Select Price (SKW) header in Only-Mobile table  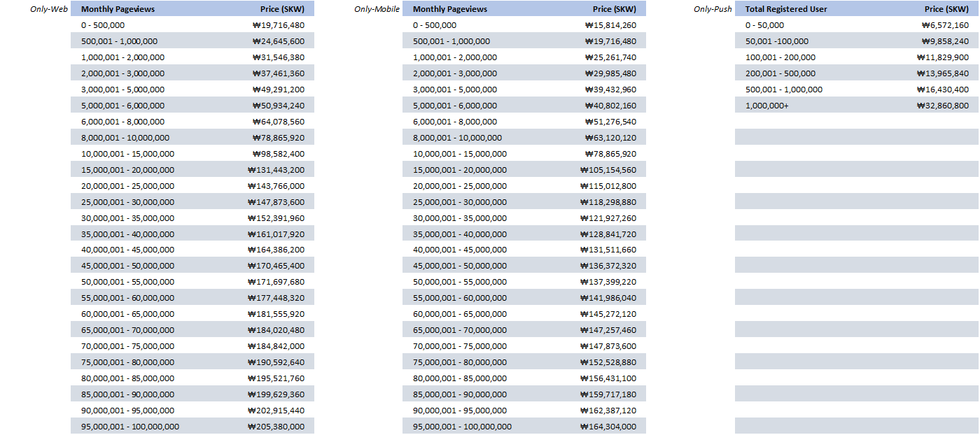[x=614, y=9]
